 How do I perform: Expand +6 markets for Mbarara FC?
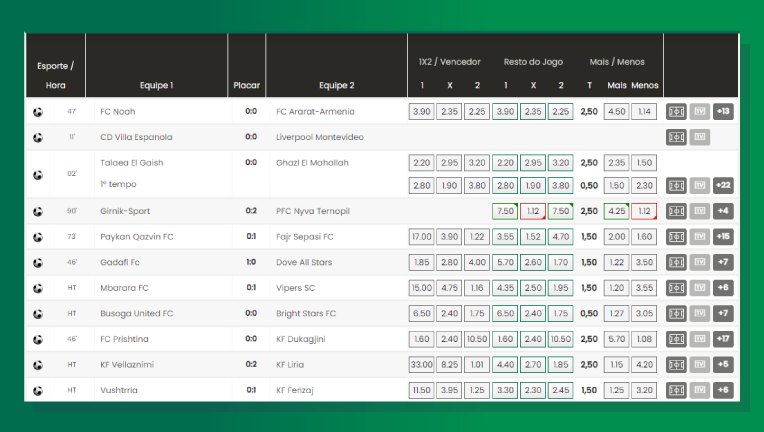pos(723,288)
